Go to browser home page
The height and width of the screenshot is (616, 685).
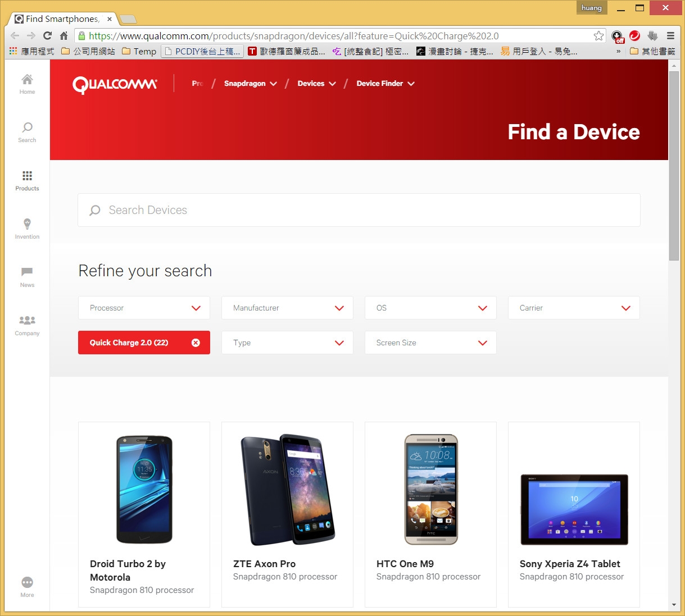coord(64,36)
